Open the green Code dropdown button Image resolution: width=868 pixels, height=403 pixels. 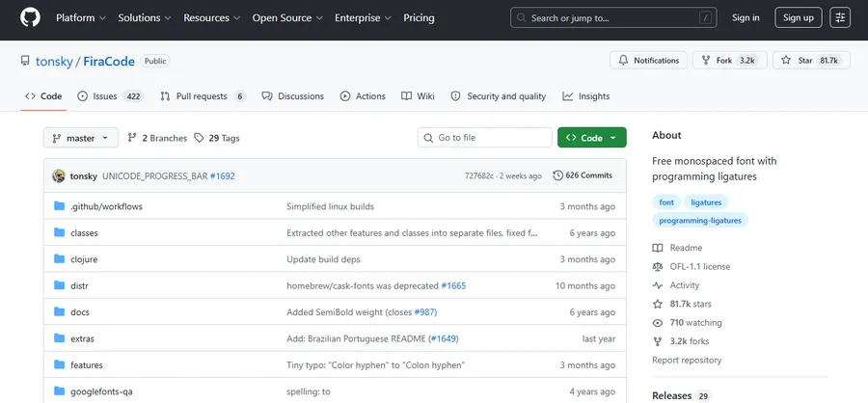click(592, 138)
